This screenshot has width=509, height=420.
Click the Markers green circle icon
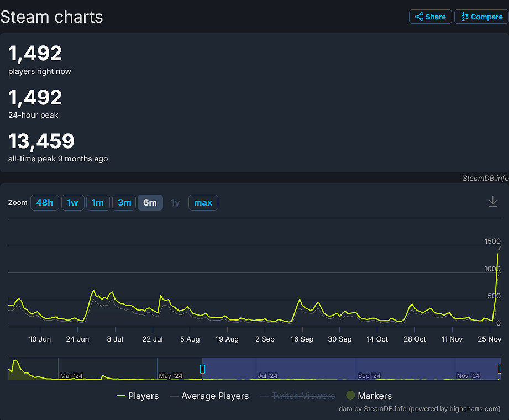pos(350,396)
